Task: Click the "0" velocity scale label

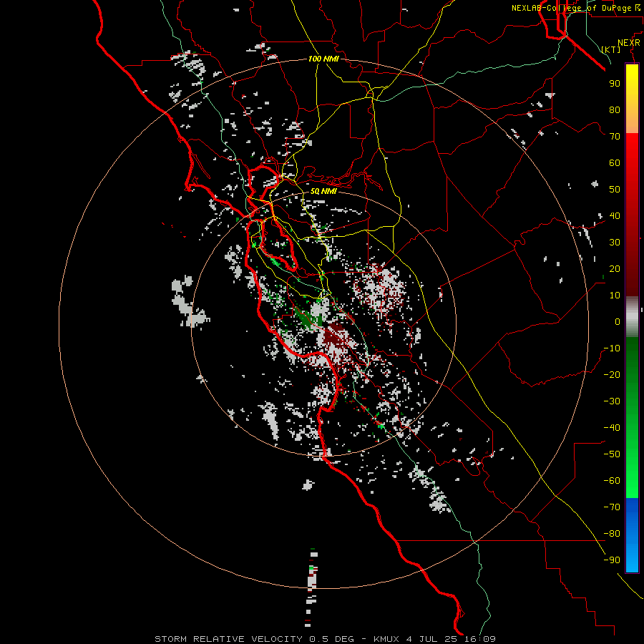Action: [x=618, y=321]
